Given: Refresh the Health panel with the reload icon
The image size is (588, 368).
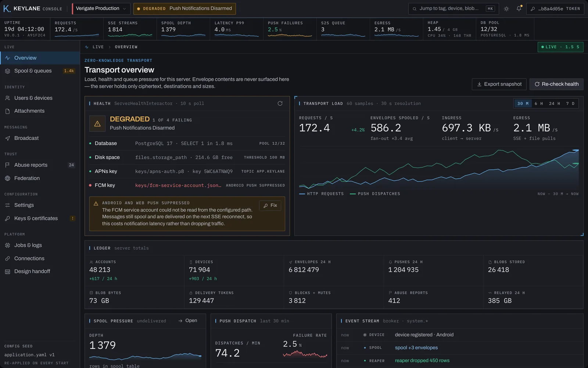Looking at the screenshot, I should (x=280, y=103).
